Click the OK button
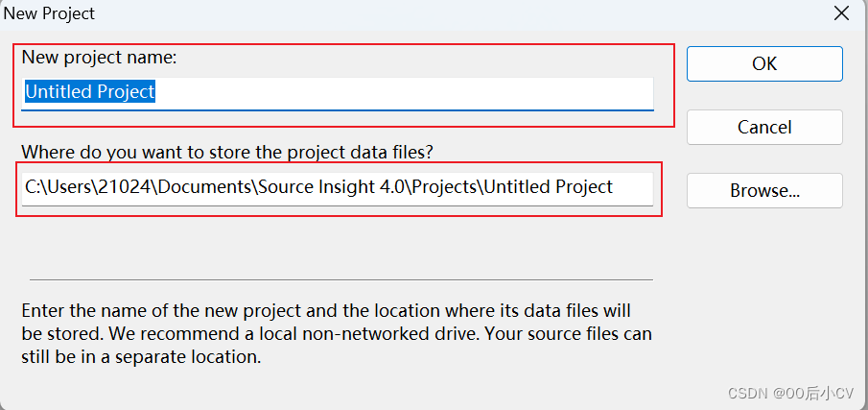Screen dimensions: 868x410 764,63
